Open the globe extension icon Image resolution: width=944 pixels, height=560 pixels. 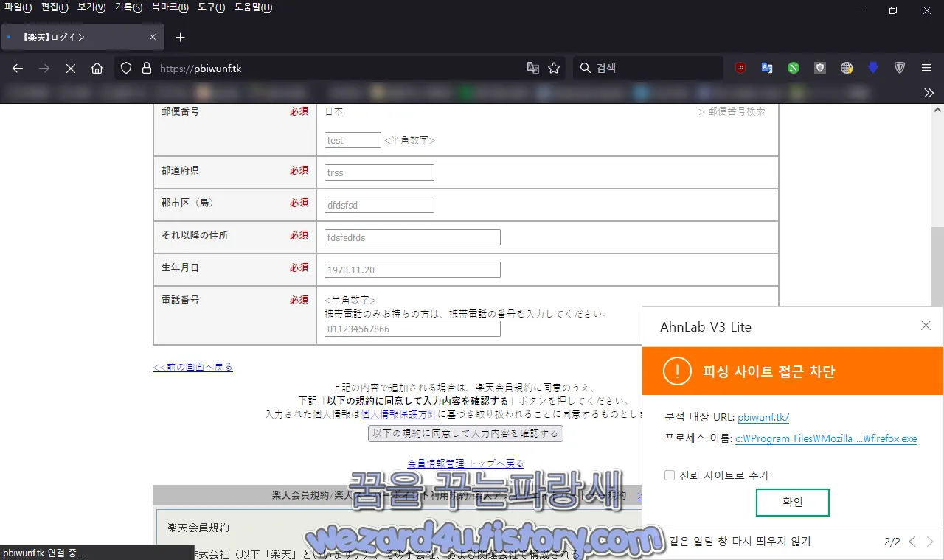pos(847,68)
